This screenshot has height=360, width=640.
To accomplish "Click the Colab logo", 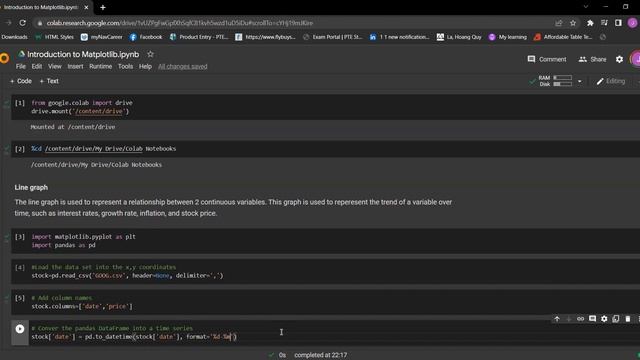I will click(x=4, y=58).
